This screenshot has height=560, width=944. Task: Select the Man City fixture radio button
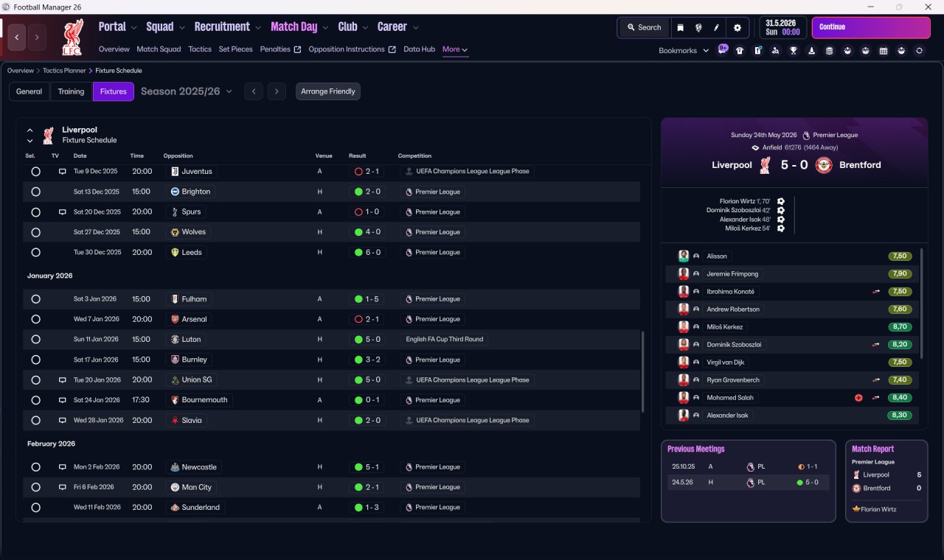coord(35,487)
